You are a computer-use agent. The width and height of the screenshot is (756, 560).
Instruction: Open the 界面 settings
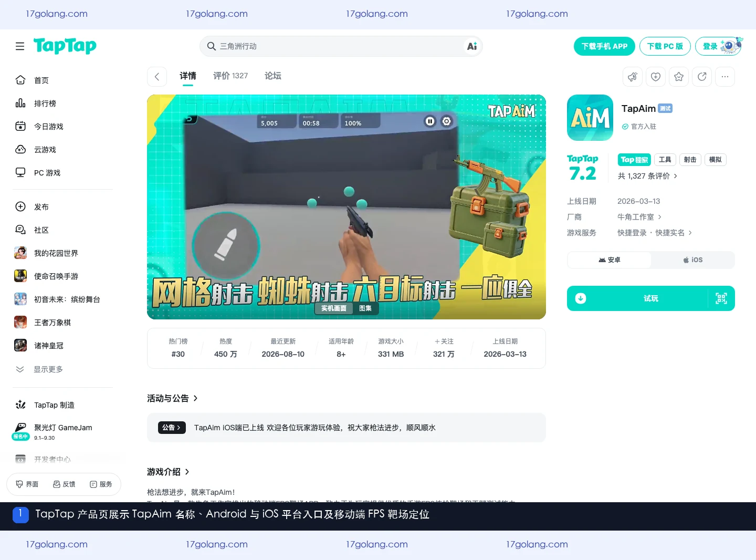click(x=27, y=484)
